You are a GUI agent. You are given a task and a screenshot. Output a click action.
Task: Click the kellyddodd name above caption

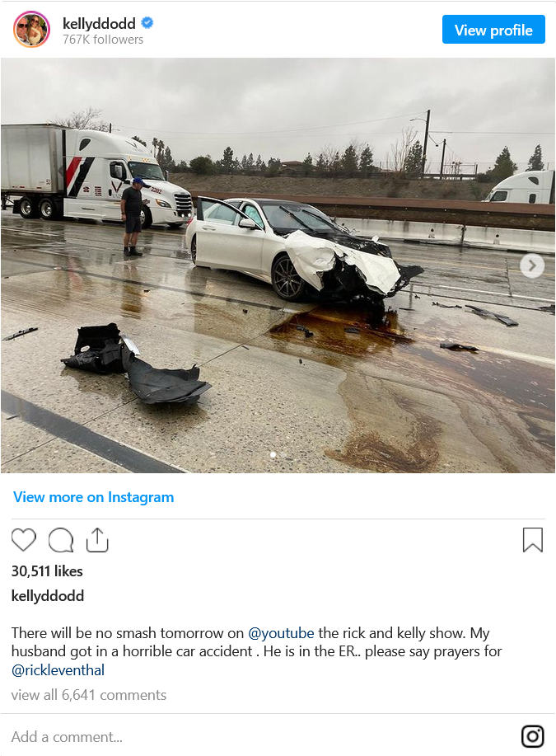pyautogui.click(x=48, y=596)
